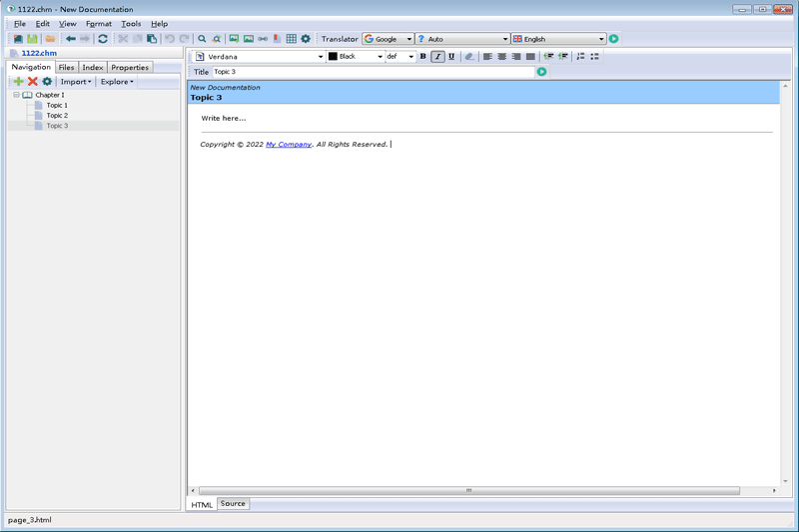The image size is (799, 532).
Task: Open the View menu
Action: (x=67, y=23)
